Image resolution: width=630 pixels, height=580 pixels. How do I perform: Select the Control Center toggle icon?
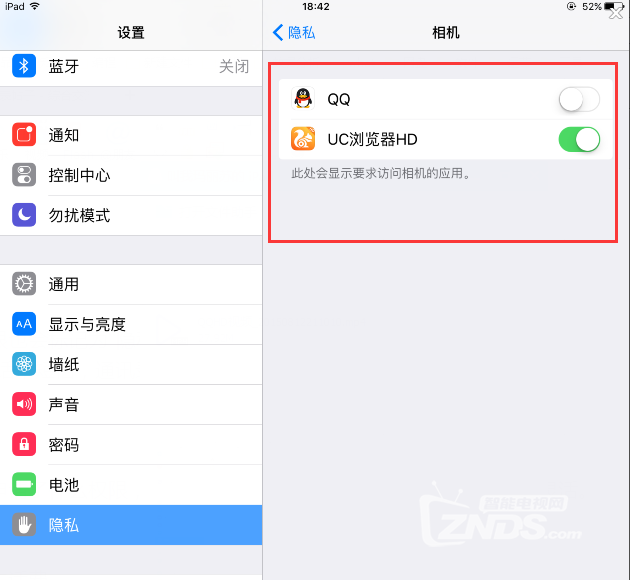point(24,175)
